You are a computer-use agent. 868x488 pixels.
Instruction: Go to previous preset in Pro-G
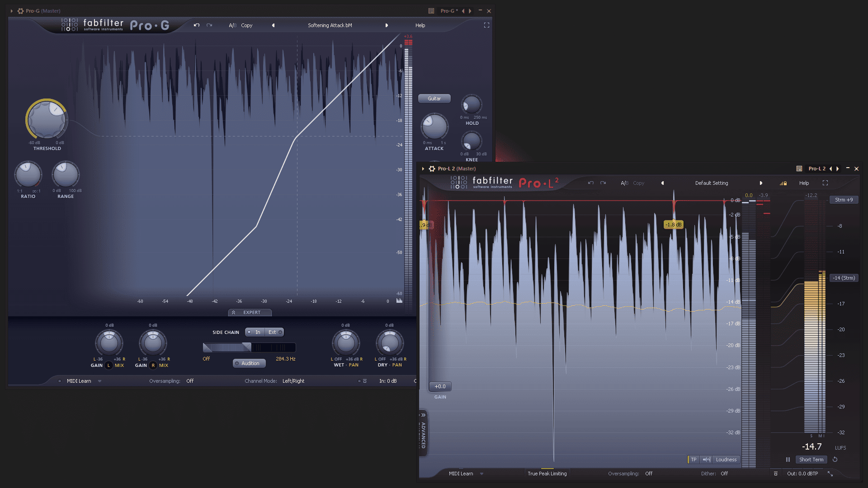273,25
